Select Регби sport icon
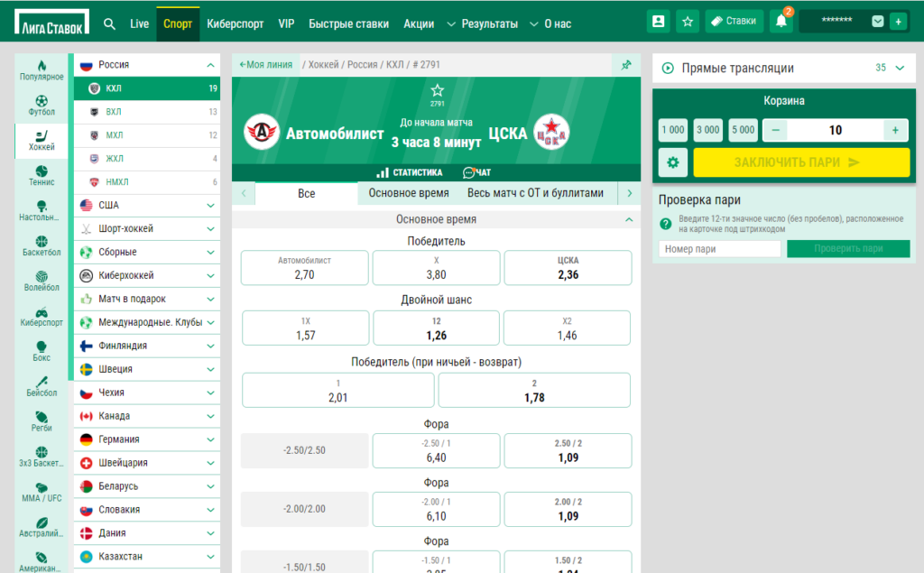 coord(42,422)
